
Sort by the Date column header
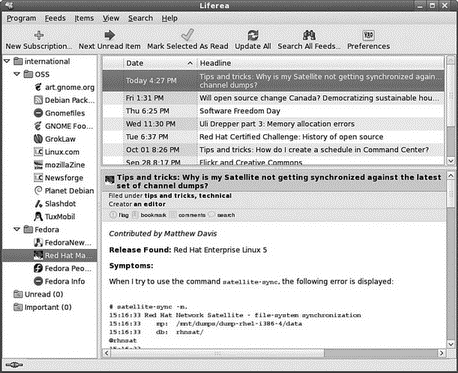pyautogui.click(x=160, y=63)
